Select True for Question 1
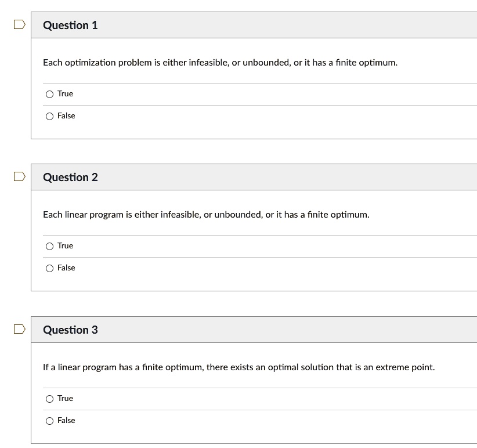Image resolution: width=477 pixels, height=448 pixels. tap(49, 93)
